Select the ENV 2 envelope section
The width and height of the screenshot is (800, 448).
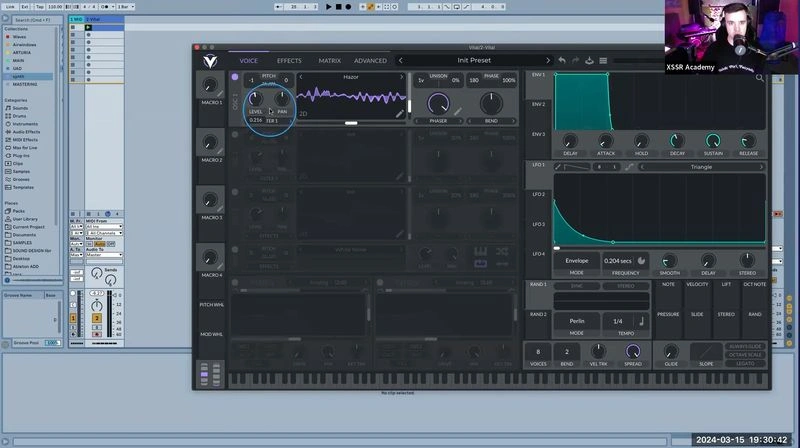pos(538,104)
